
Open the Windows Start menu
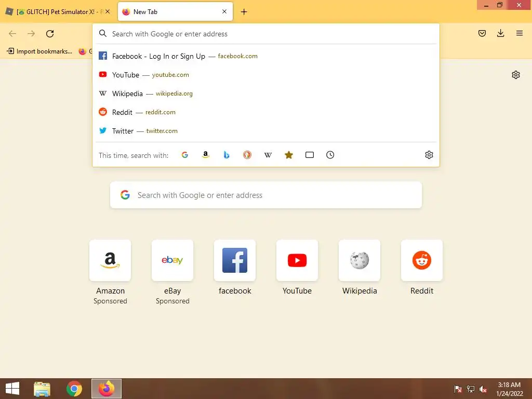coord(12,389)
